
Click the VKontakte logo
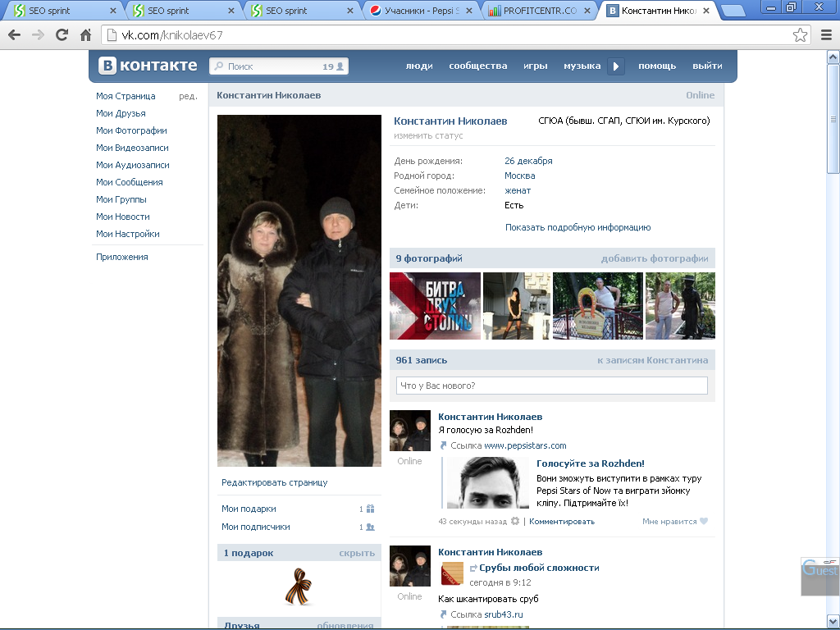coord(148,66)
